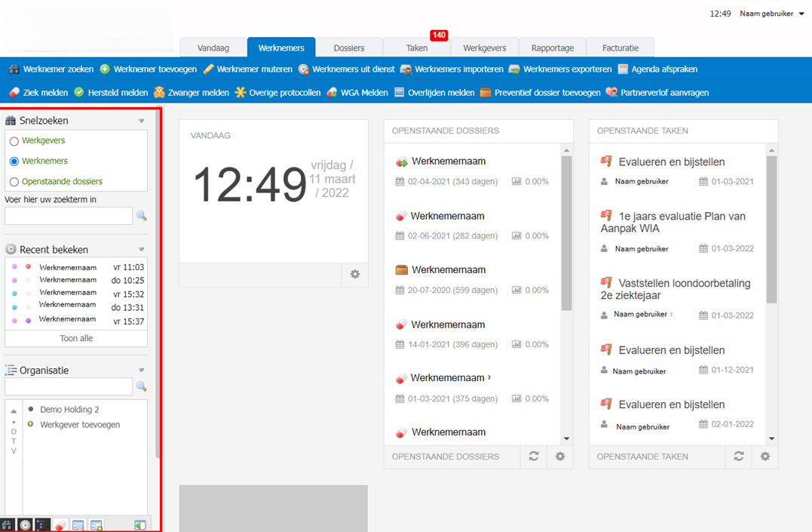Click the Werknemers importeren icon
The height and width of the screenshot is (532, 812).
point(406,69)
